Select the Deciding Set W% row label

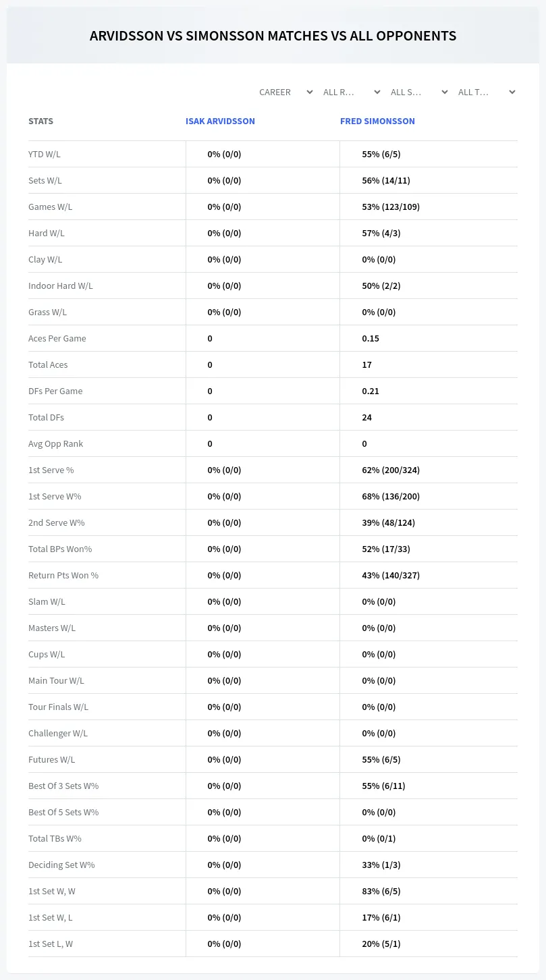pos(61,865)
